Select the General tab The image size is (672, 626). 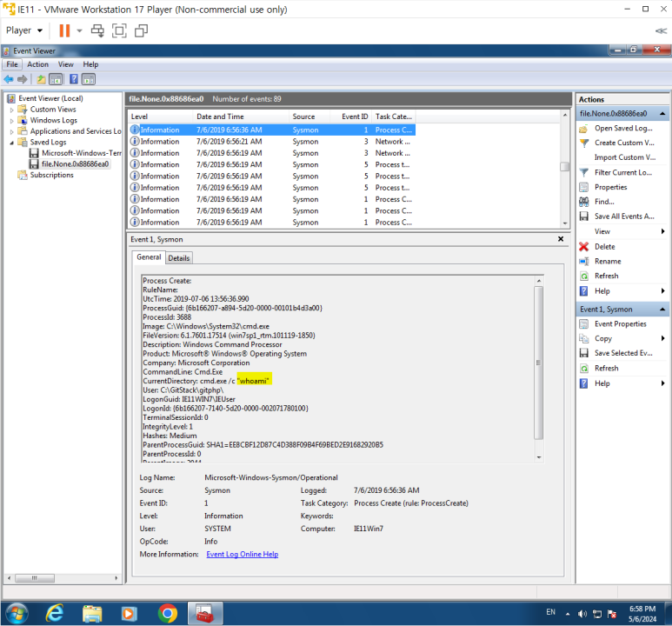(149, 256)
